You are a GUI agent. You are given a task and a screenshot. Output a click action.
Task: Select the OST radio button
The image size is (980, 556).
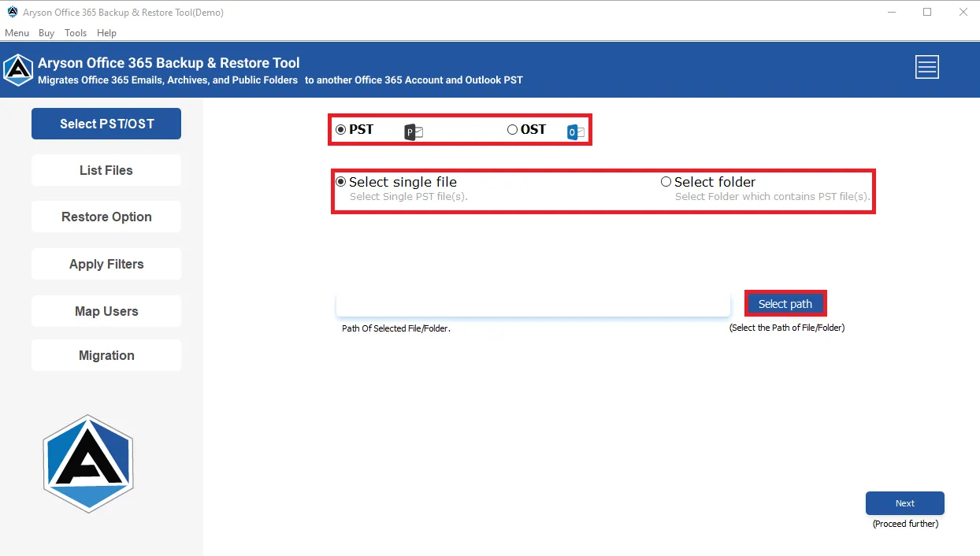512,130
